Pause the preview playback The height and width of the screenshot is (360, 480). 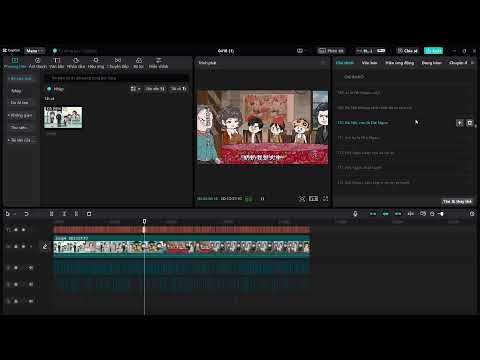point(262,199)
